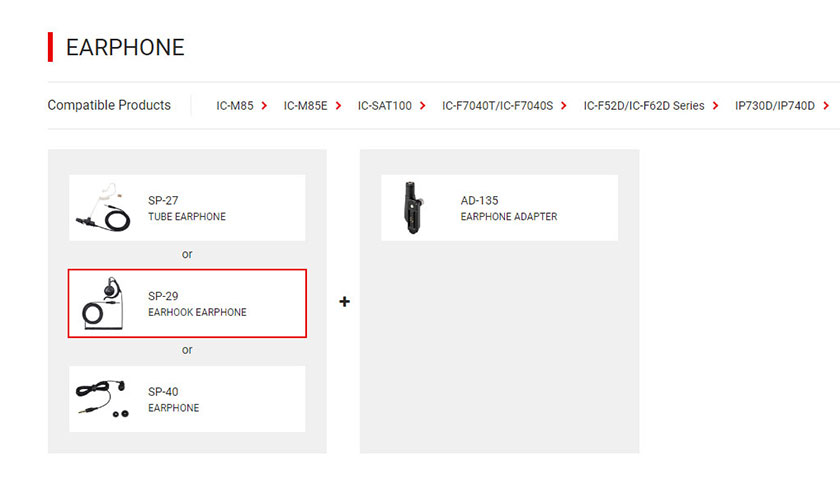Click the red chevron after IC-M85
Viewport: 840px width, 498px height.
click(264, 106)
